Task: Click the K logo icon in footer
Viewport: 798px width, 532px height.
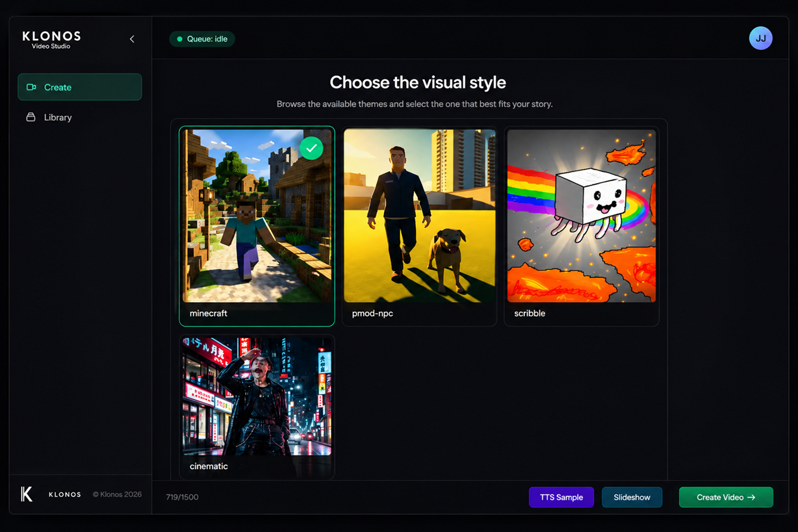Action: [27, 494]
